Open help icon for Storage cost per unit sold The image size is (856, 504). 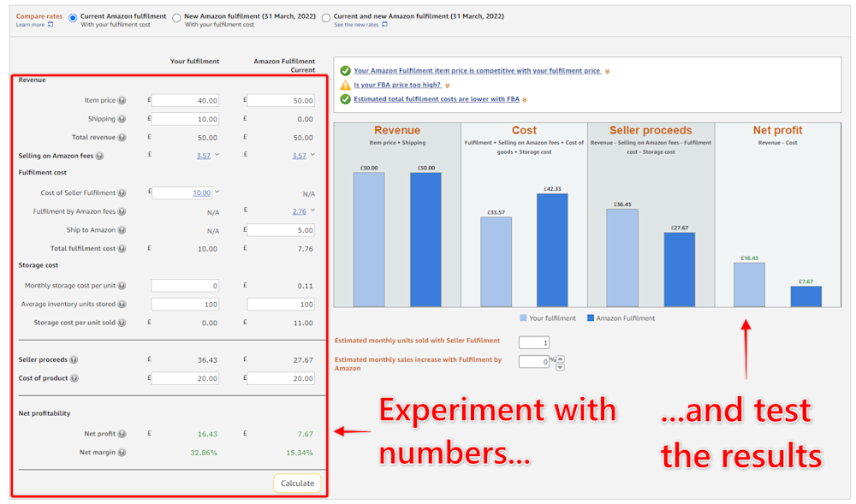[x=122, y=323]
